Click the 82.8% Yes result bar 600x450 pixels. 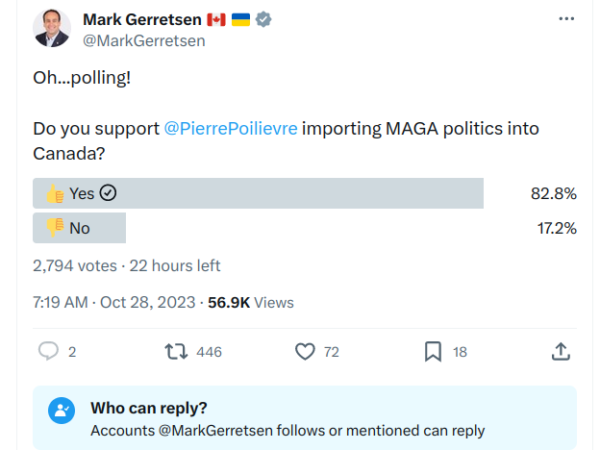[300, 194]
